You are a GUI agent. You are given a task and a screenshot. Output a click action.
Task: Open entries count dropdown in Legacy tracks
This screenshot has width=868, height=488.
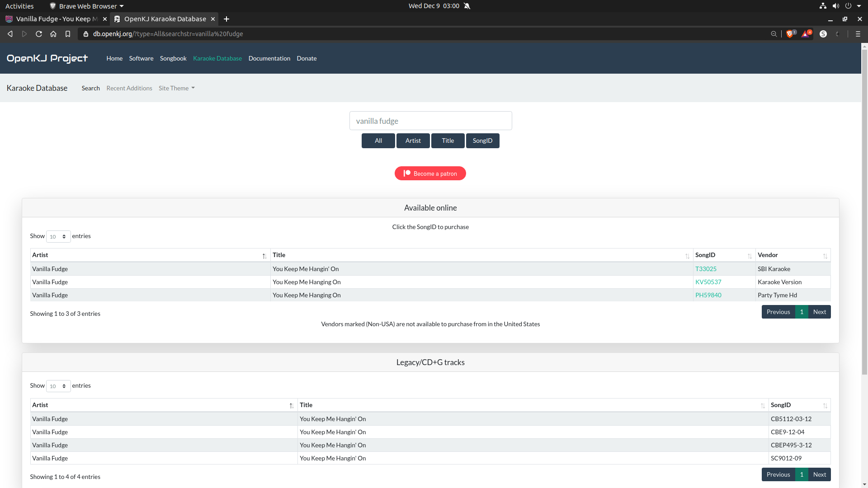(58, 386)
